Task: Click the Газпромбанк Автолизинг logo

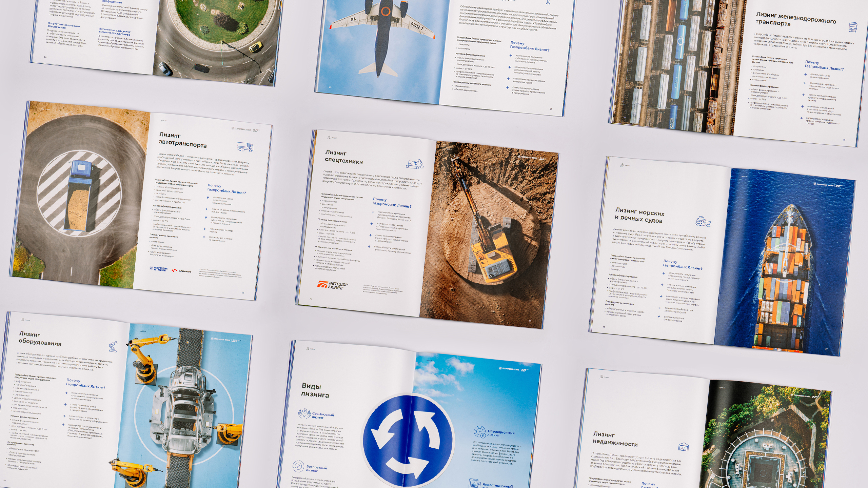Action: coord(159,269)
